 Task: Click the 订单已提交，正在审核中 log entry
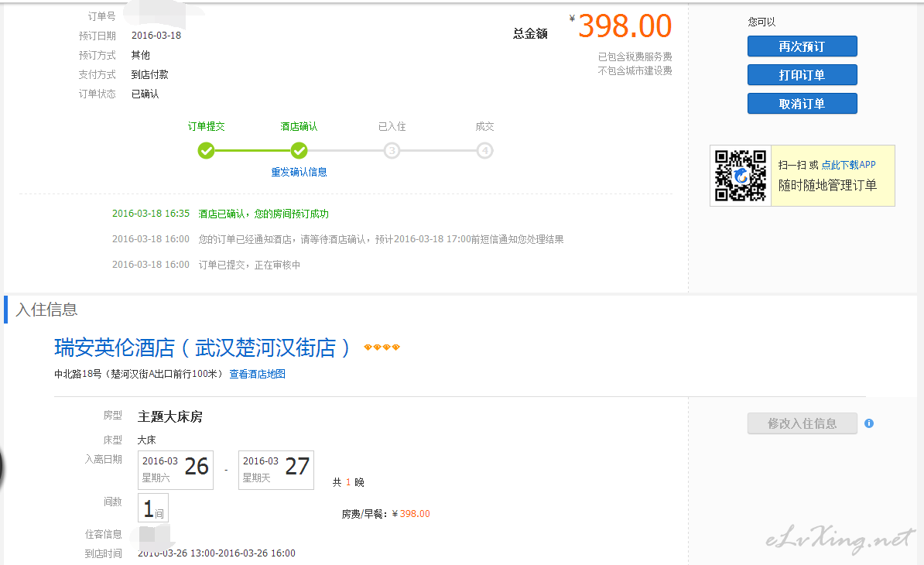pos(249,265)
